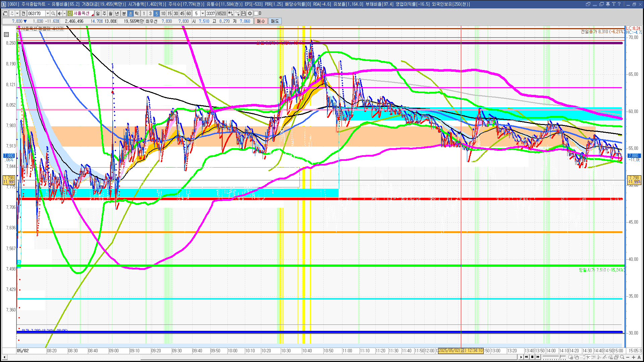Expand the interval value 5 dropdown

(x=203, y=13)
